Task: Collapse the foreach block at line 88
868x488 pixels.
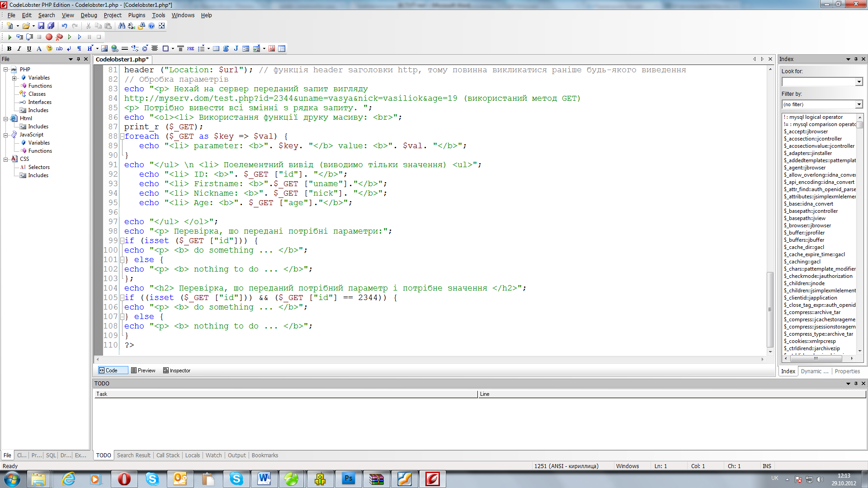Action: pyautogui.click(x=122, y=136)
